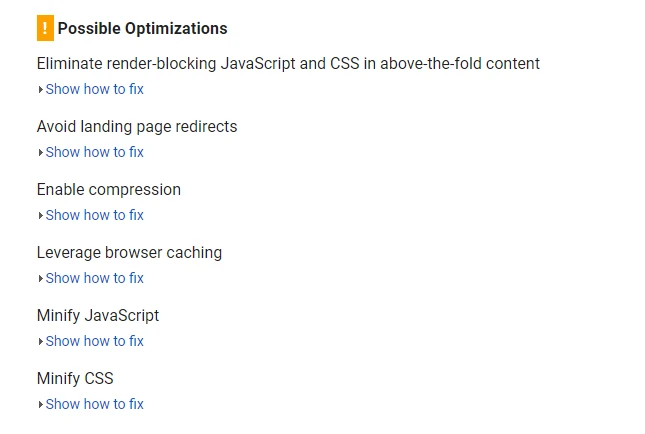Expand the arrow under Minify CSS
This screenshot has height=434, width=645.
pos(40,405)
